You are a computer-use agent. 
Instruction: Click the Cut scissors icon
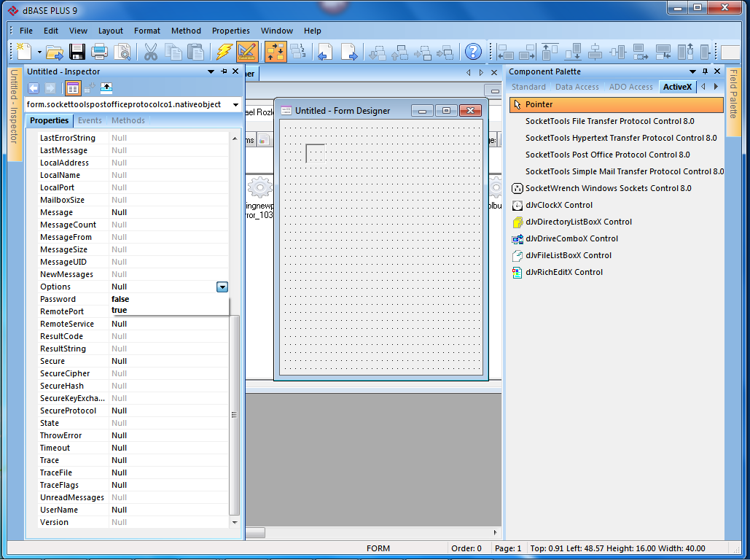click(150, 52)
